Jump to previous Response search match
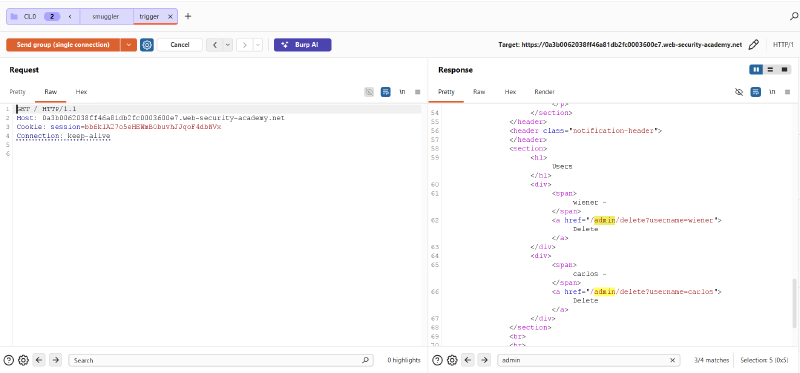Image resolution: width=800 pixels, height=373 pixels. (x=468, y=360)
